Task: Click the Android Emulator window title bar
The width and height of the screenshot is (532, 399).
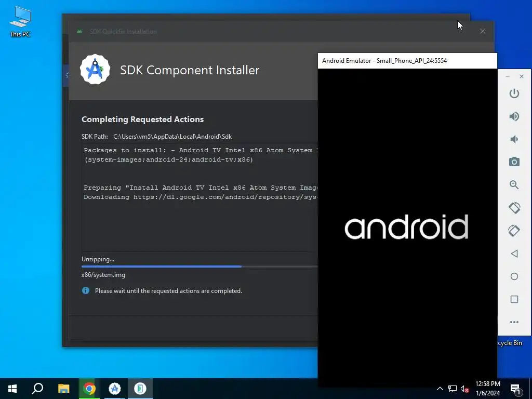Action: click(x=407, y=61)
